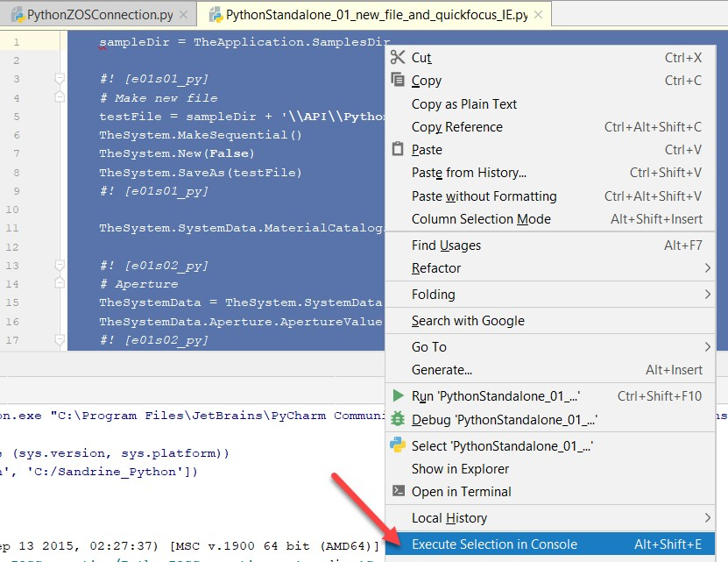Expand the Local History submenu
The image size is (728, 562).
[549, 517]
